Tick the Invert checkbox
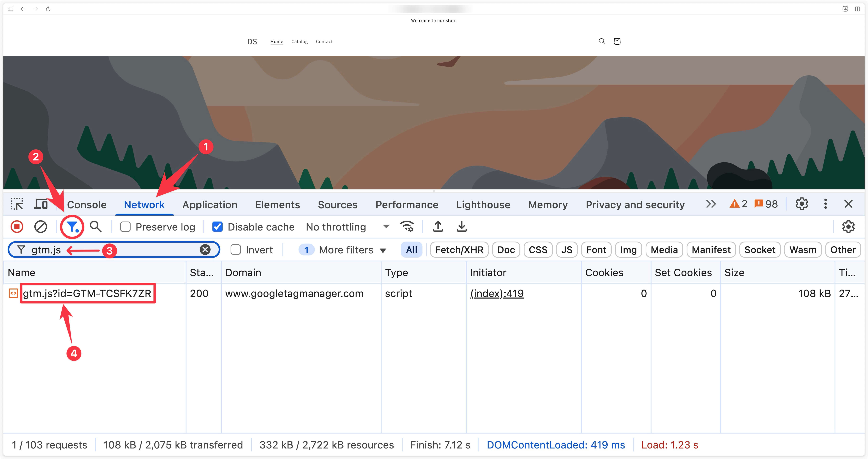Image resolution: width=868 pixels, height=459 pixels. (235, 250)
